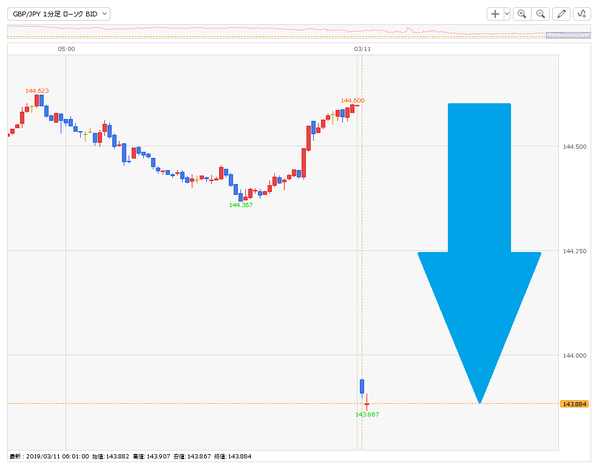Viewport: 599px width, 470px height.
Task: Click the overview navigator range handle
Action: coord(568,35)
